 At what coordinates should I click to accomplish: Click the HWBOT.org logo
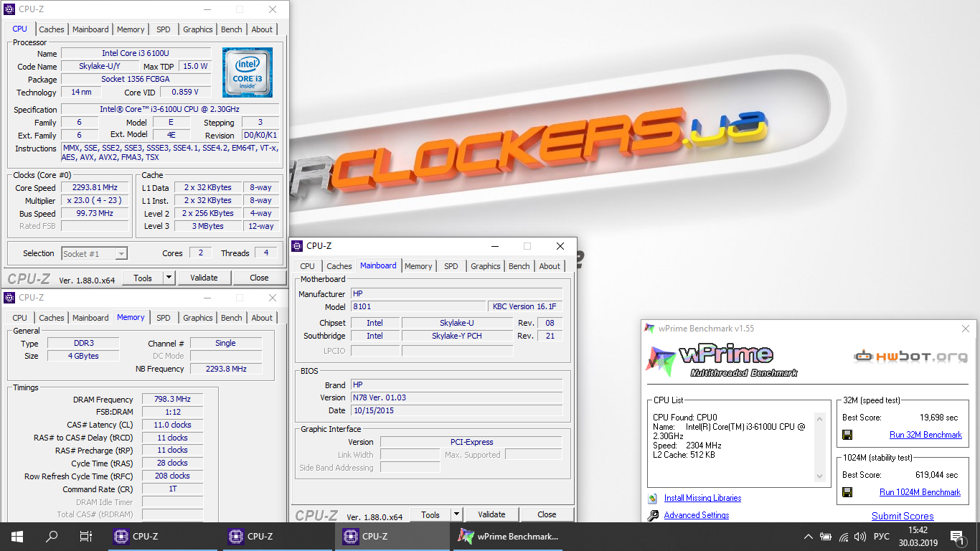coord(910,356)
